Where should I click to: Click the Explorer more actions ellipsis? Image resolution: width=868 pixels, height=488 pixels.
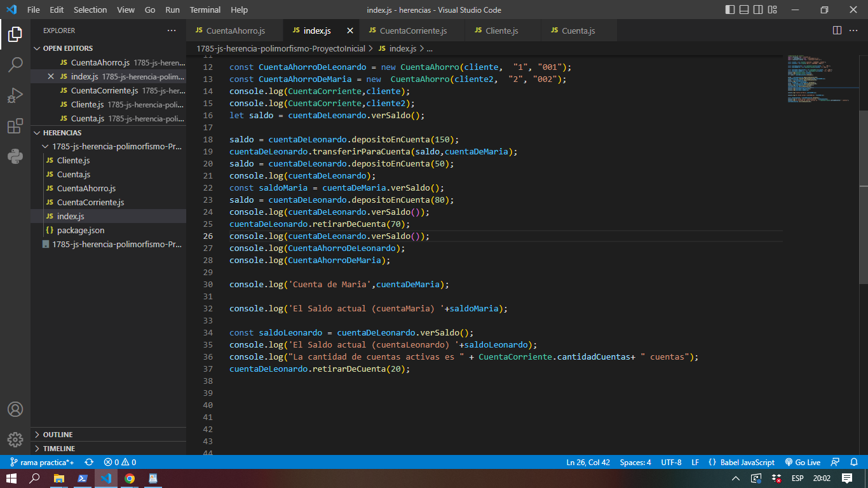[172, 30]
